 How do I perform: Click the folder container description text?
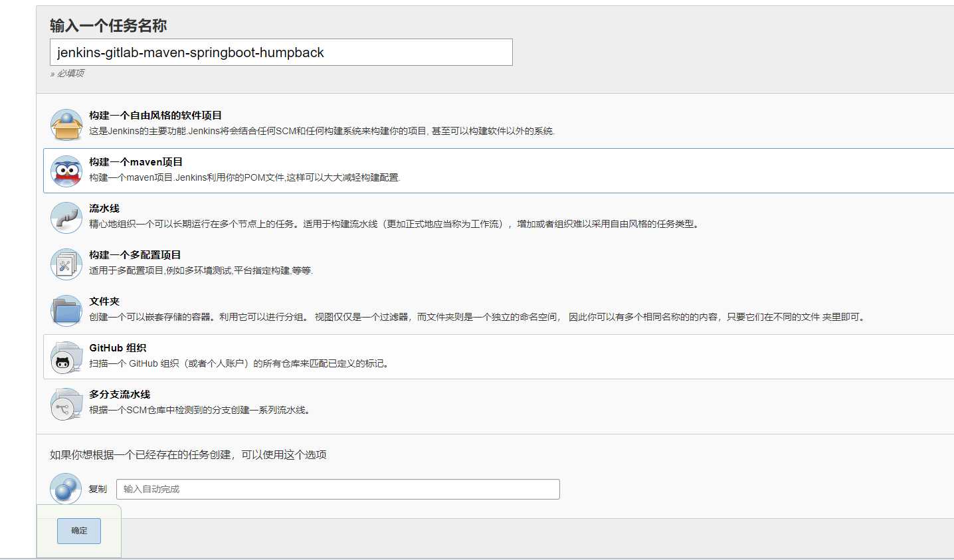tap(478, 317)
